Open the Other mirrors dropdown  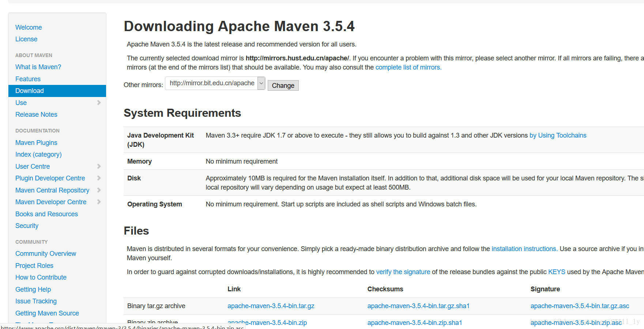coord(215,83)
